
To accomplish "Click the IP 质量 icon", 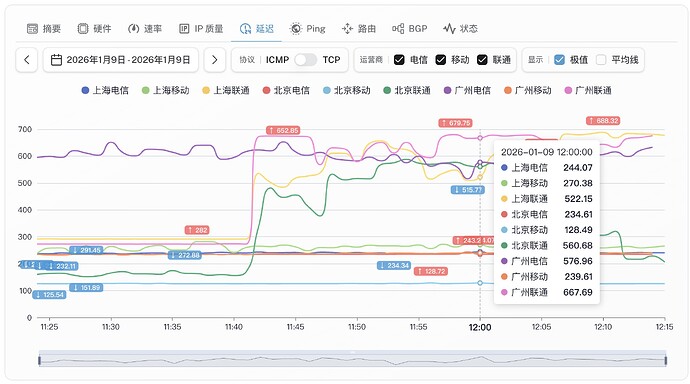I will coord(184,29).
